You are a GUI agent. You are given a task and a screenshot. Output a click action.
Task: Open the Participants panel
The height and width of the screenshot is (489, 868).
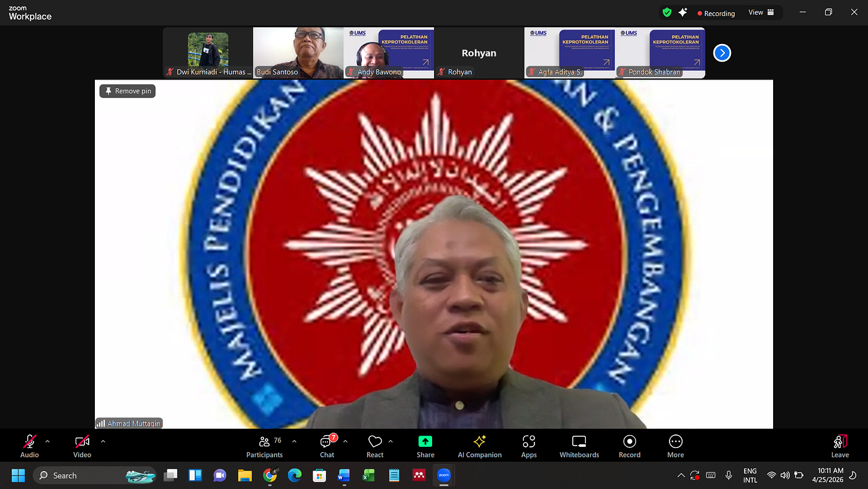click(x=264, y=446)
